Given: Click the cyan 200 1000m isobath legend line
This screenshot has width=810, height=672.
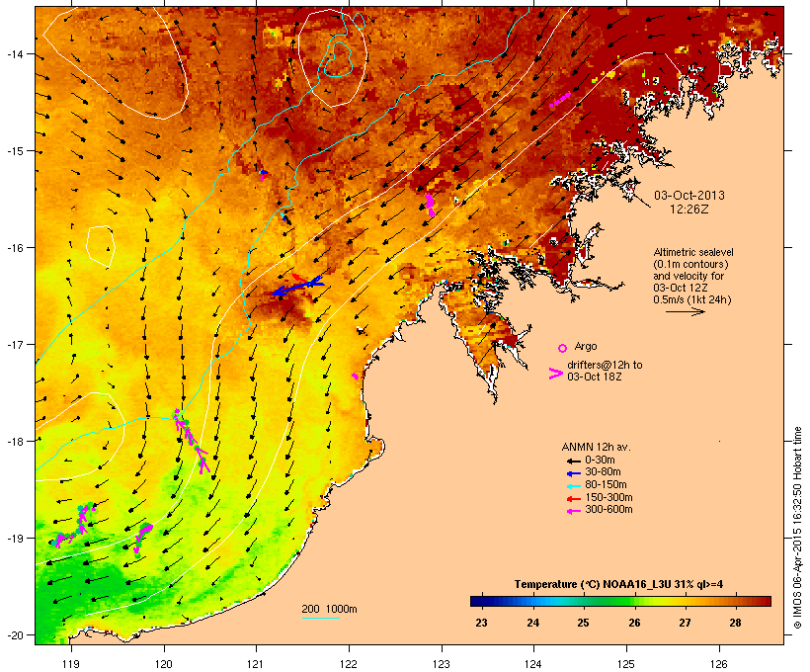Looking at the screenshot, I should pyautogui.click(x=321, y=618).
